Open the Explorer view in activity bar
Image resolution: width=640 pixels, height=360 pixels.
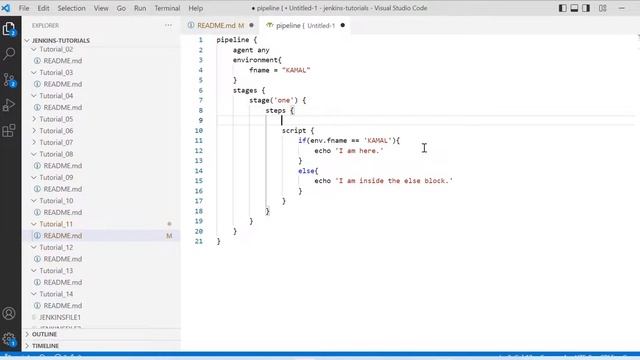[x=9, y=29]
